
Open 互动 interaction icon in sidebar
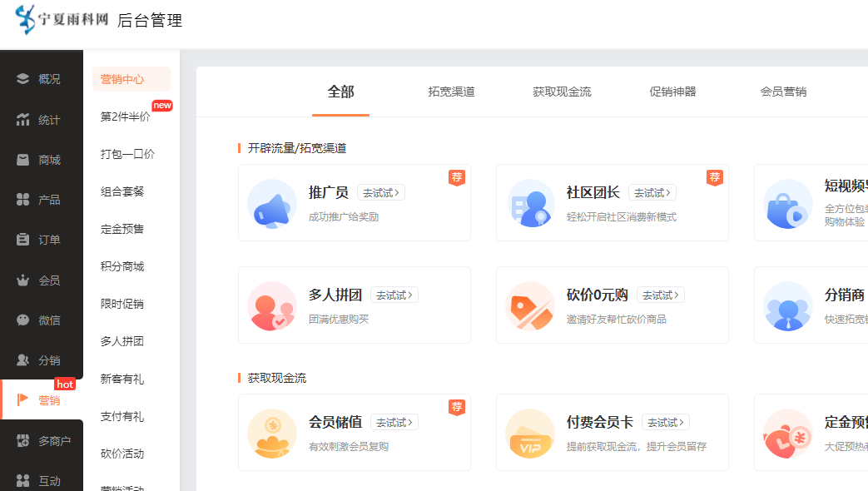[22, 480]
